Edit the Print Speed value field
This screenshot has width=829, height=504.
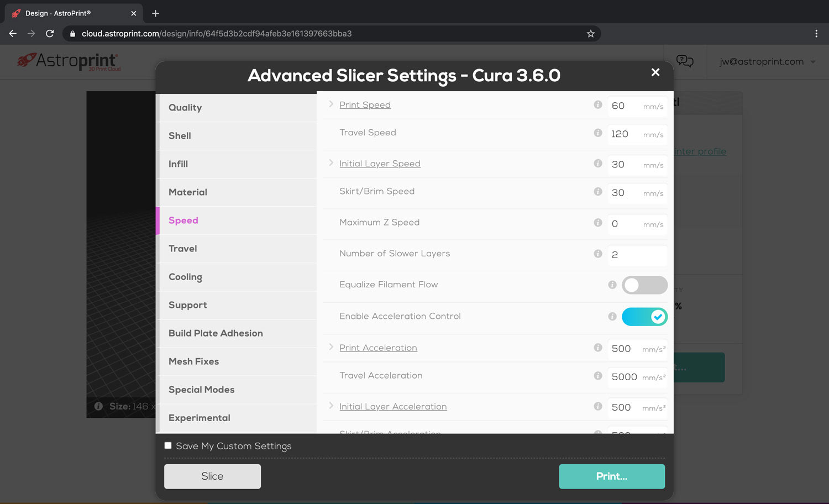(x=637, y=106)
